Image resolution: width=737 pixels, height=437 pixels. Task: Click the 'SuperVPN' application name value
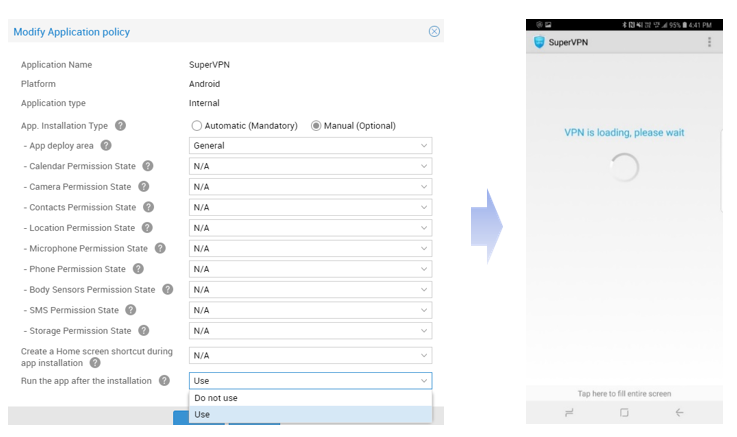[209, 65]
